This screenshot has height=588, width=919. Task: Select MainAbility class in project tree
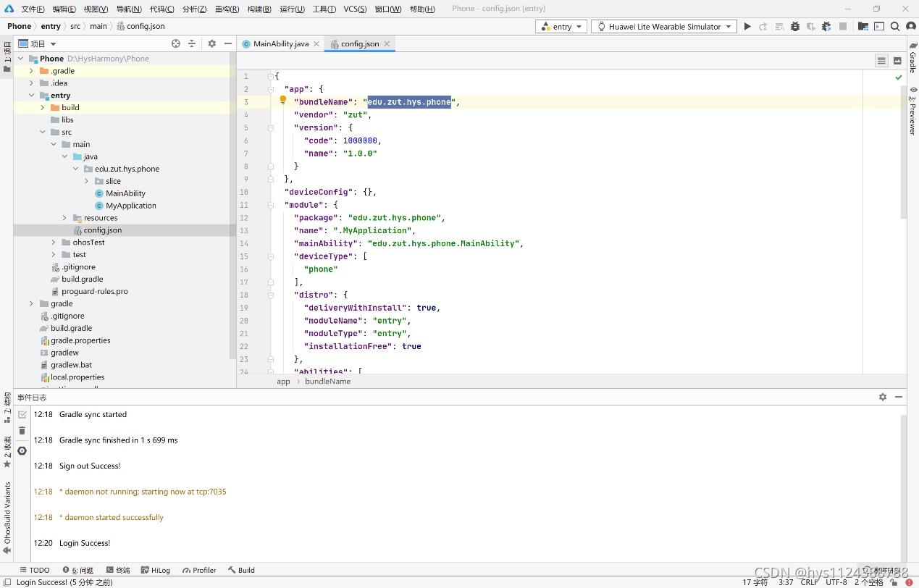pos(125,193)
